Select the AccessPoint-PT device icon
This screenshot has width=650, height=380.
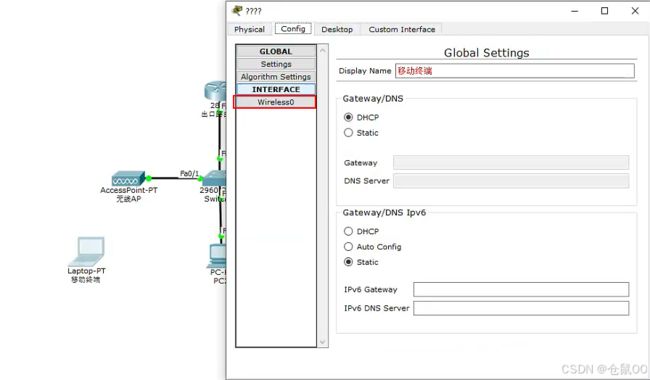[129, 179]
